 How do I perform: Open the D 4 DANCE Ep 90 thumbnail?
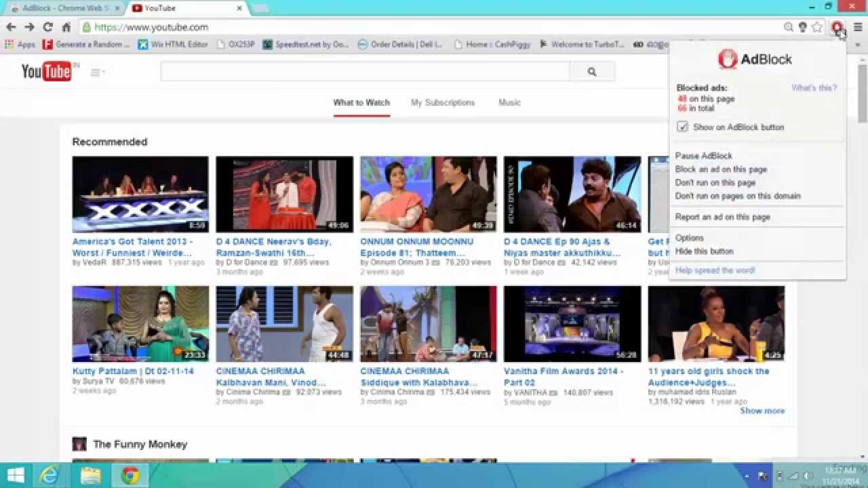click(x=572, y=195)
